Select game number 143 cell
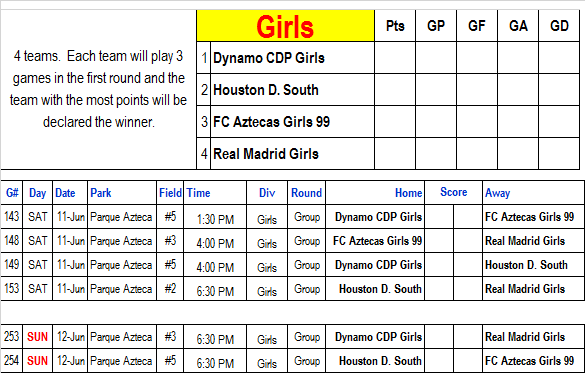The height and width of the screenshot is (373, 585). 12,217
